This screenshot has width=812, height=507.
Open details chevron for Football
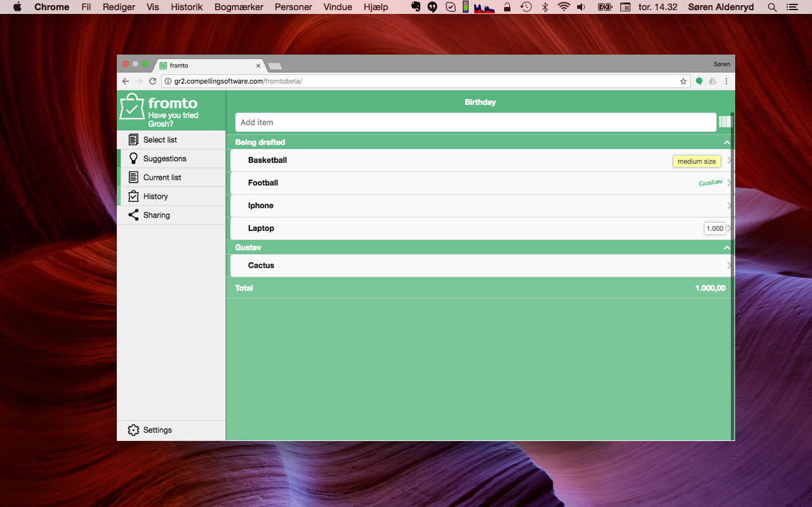[729, 183]
